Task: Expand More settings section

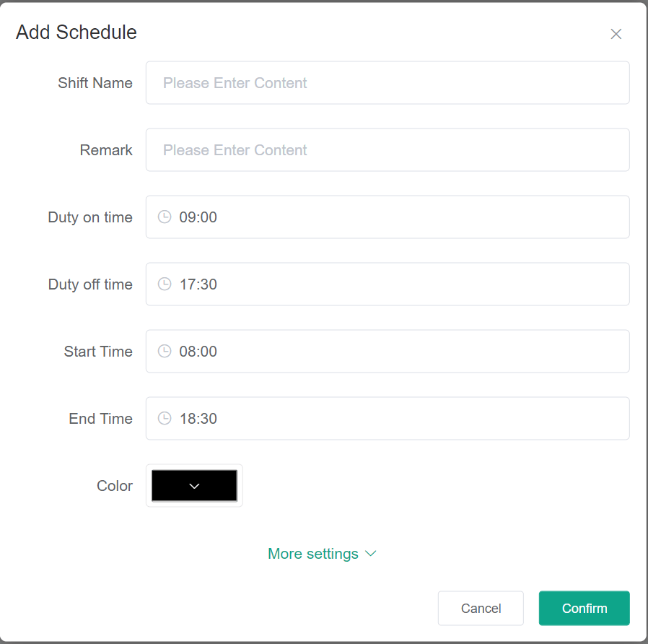Action: (x=313, y=554)
